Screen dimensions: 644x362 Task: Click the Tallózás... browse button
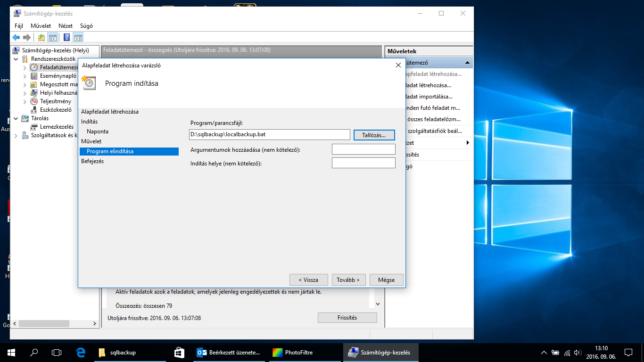[x=374, y=135]
